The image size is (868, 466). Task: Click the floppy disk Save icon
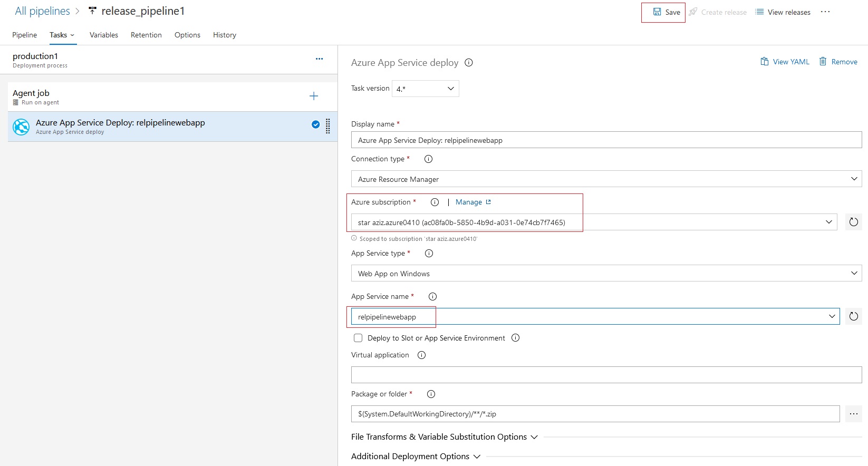pos(657,12)
